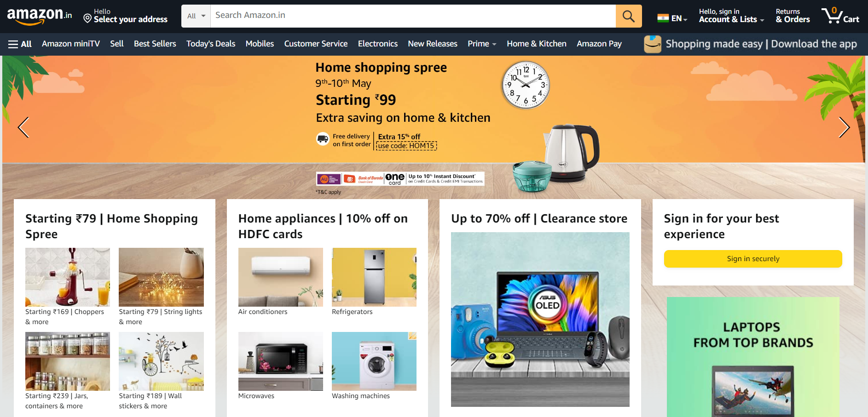Go to previous banner slide arrow
The image size is (868, 417).
coord(23,127)
